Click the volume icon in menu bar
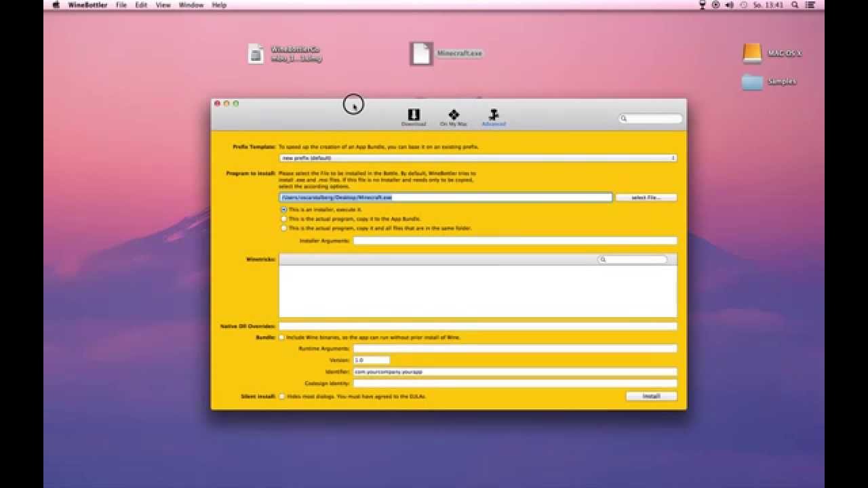868x488 pixels. (729, 5)
